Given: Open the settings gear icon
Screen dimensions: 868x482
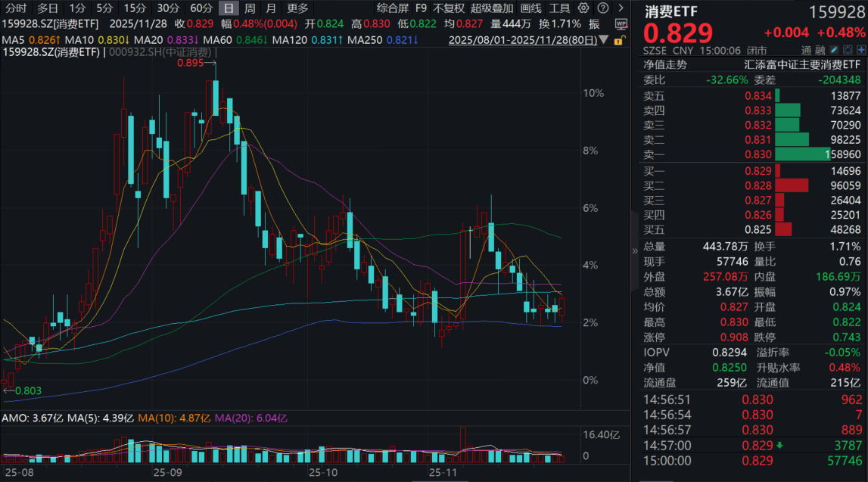Looking at the screenshot, I should coord(582,8).
